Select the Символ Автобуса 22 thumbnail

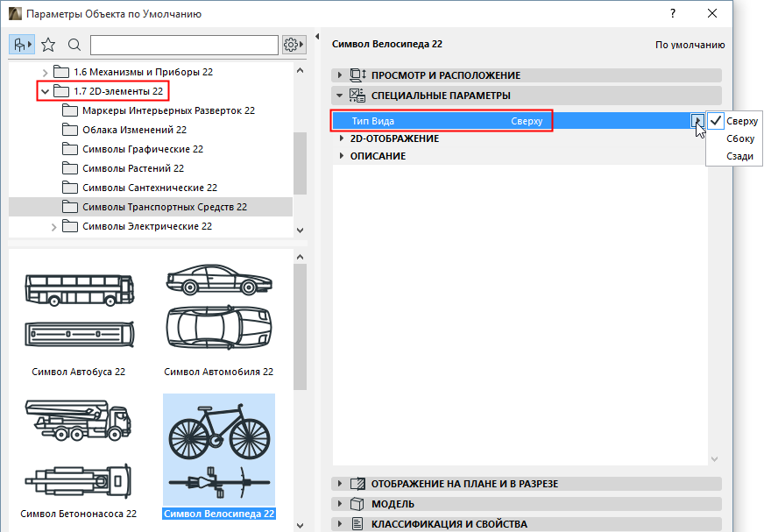tap(79, 318)
